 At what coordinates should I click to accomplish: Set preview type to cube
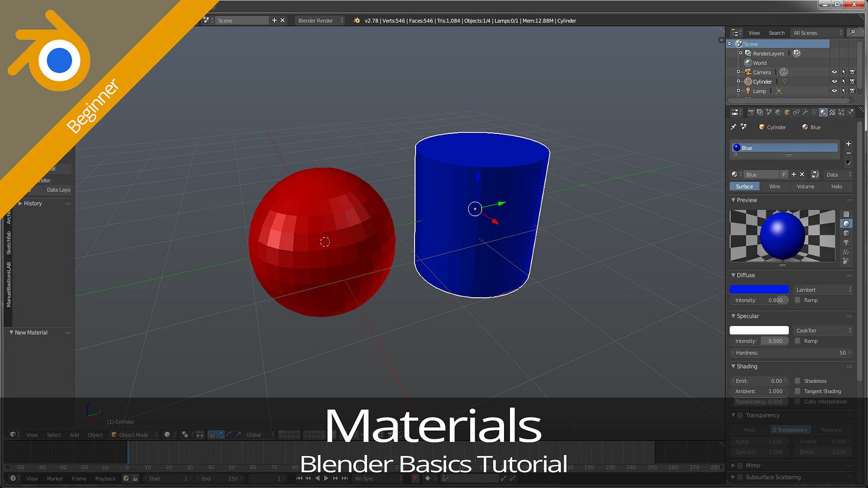[x=846, y=233]
